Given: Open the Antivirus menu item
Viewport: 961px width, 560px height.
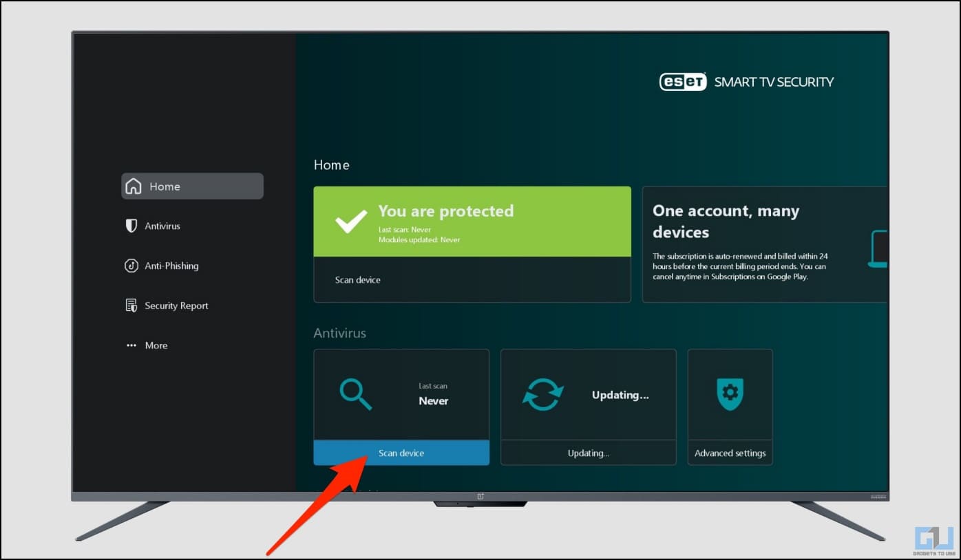Looking at the screenshot, I should pyautogui.click(x=162, y=226).
